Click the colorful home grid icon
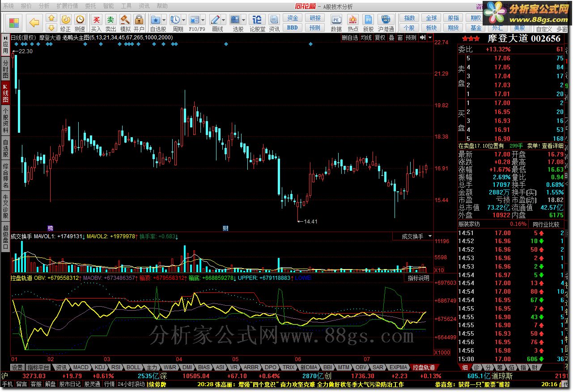 click(x=14, y=22)
